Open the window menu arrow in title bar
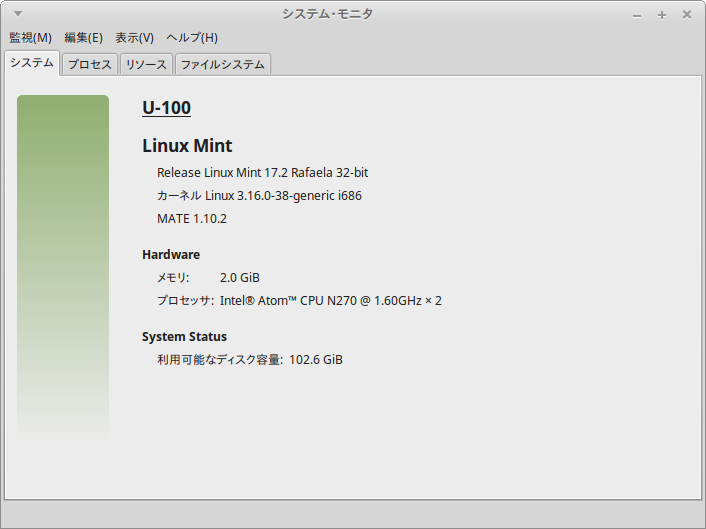The image size is (706, 529). [x=18, y=14]
